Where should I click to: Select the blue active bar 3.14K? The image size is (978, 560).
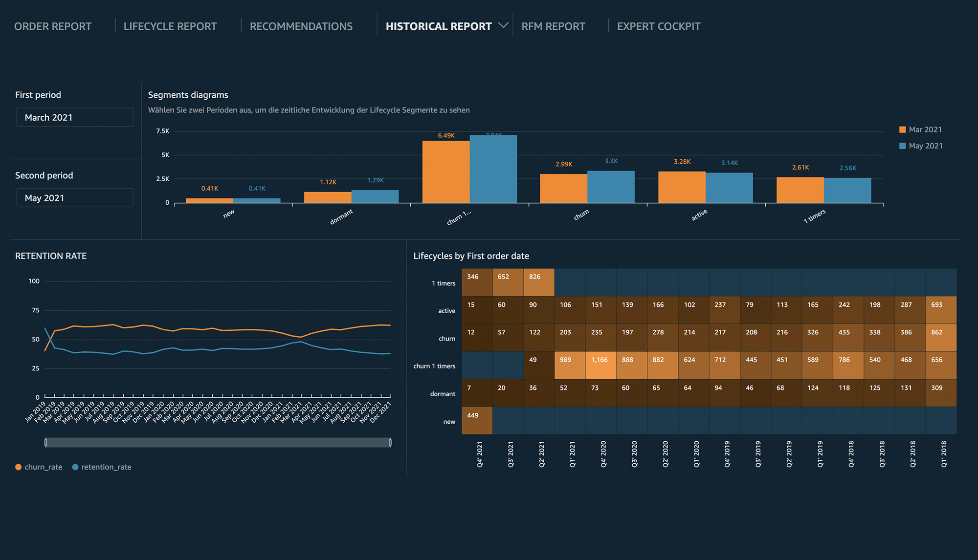coord(729,188)
